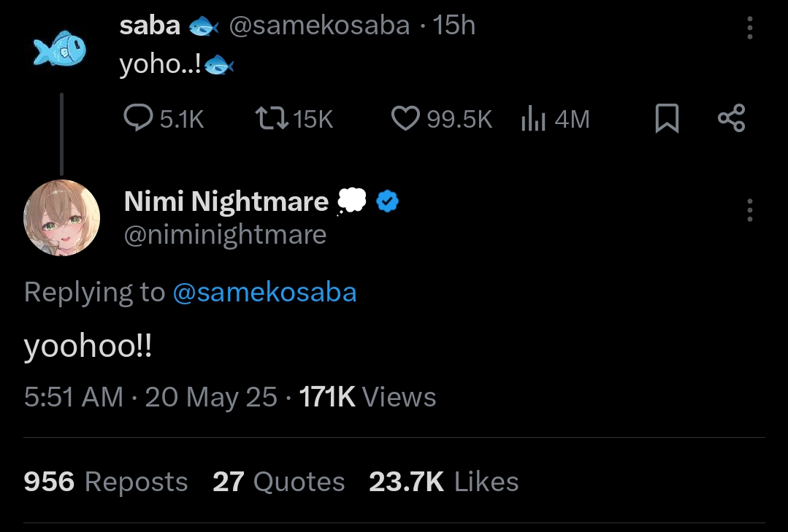Viewport: 788px width, 532px height.
Task: View the 23.7K Likes list
Action: (443, 482)
